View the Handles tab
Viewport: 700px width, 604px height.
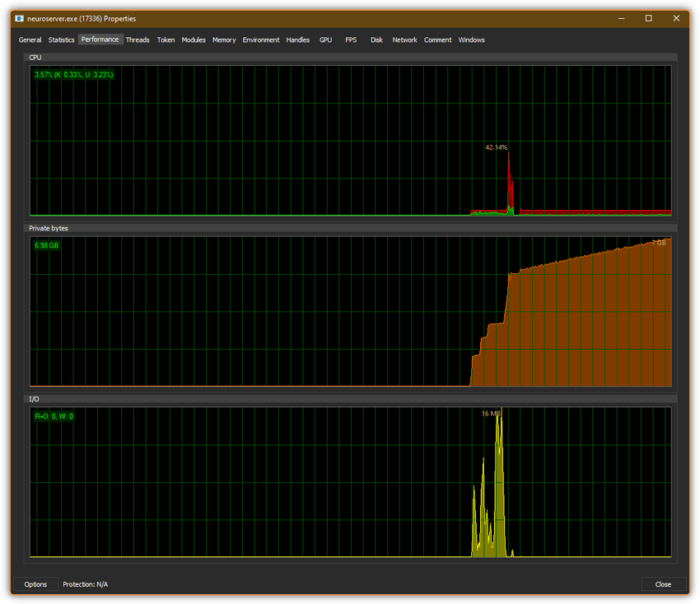pos(298,39)
